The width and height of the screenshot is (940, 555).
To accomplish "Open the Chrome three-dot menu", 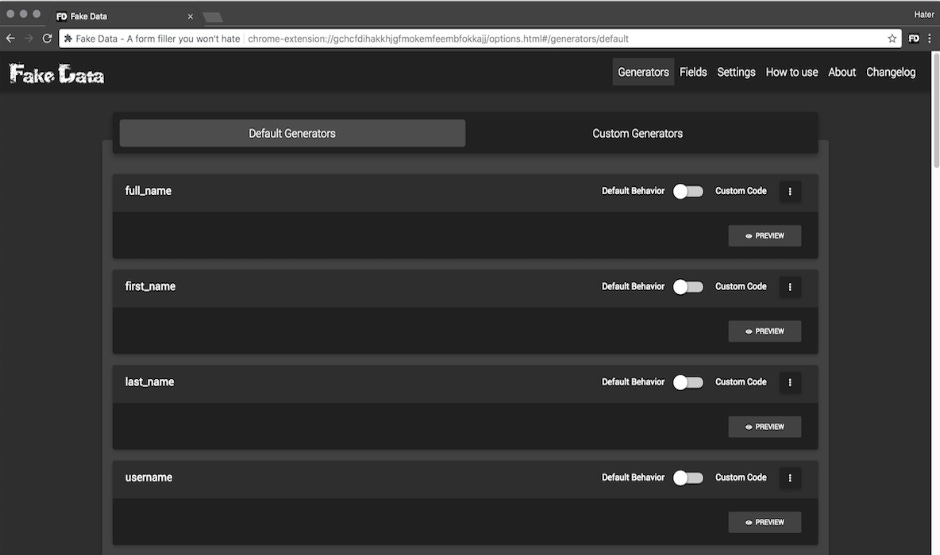I will click(x=930, y=38).
